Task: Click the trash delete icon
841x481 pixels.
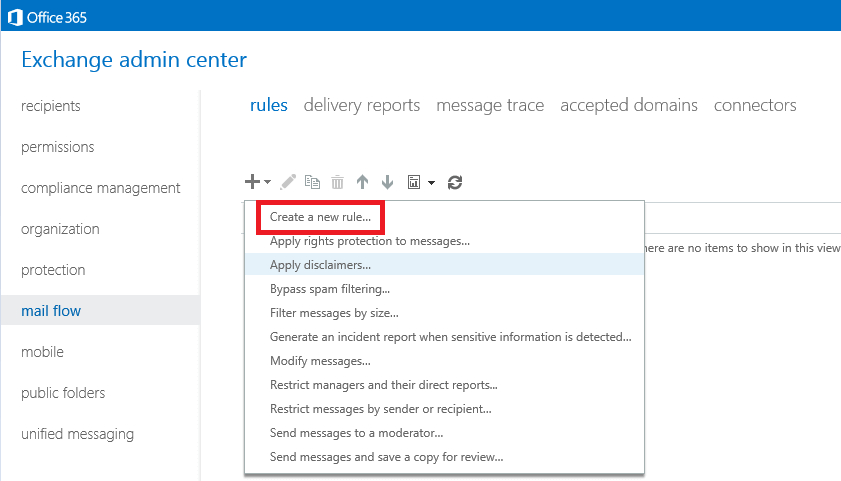Action: coord(337,182)
